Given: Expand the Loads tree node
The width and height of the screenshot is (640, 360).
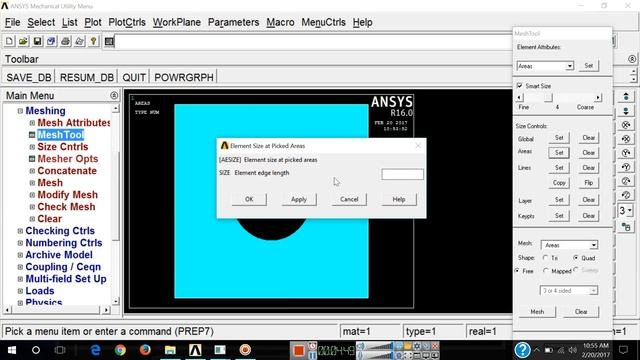Looking at the screenshot, I should pos(20,291).
